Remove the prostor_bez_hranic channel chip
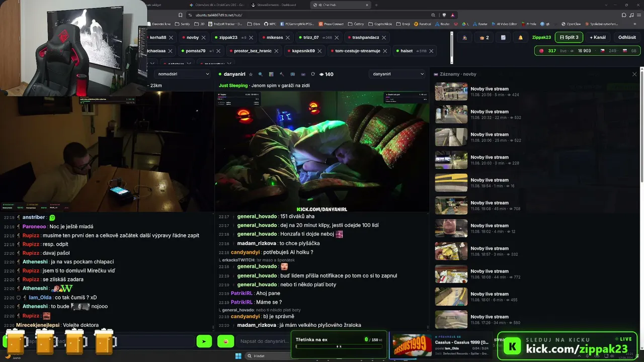 pos(276,51)
